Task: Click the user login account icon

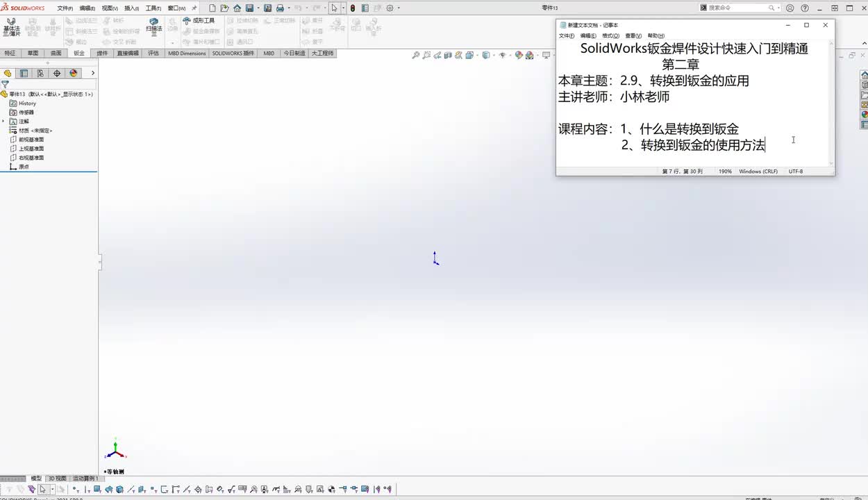Action: 792,8
